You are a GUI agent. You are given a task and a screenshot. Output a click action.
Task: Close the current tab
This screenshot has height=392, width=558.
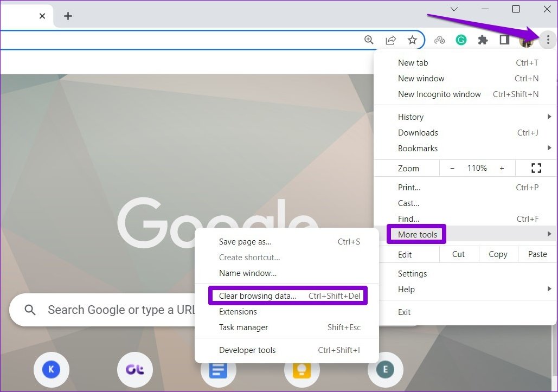click(x=42, y=16)
